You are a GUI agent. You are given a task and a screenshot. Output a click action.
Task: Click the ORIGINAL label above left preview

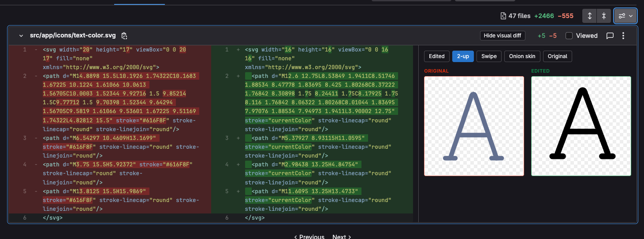[x=436, y=71]
